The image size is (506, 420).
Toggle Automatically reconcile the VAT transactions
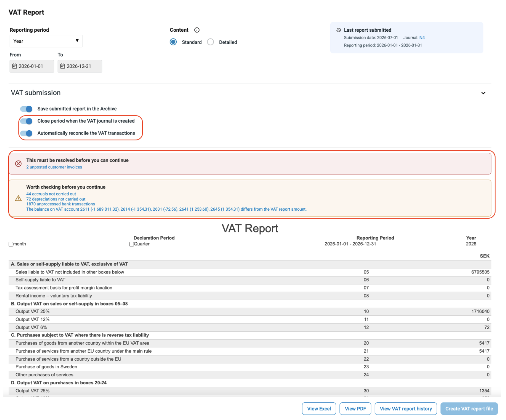(26, 133)
